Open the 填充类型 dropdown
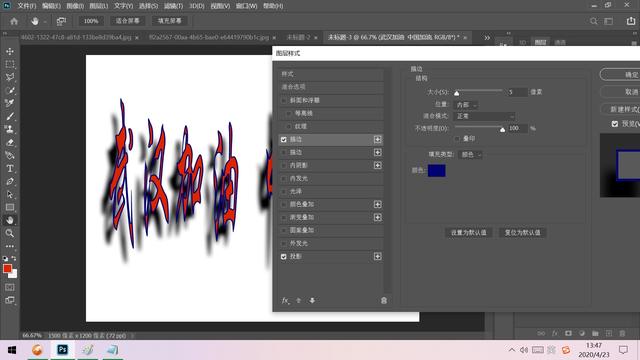Screen dimensions: 640x360 [471, 155]
